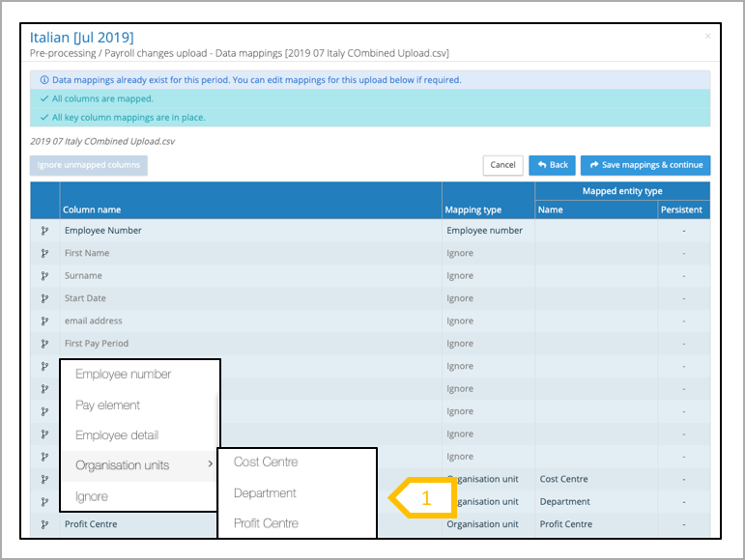Screen dimensions: 745x560
Task: Click mapping icon beside Surname row
Action: click(44, 276)
